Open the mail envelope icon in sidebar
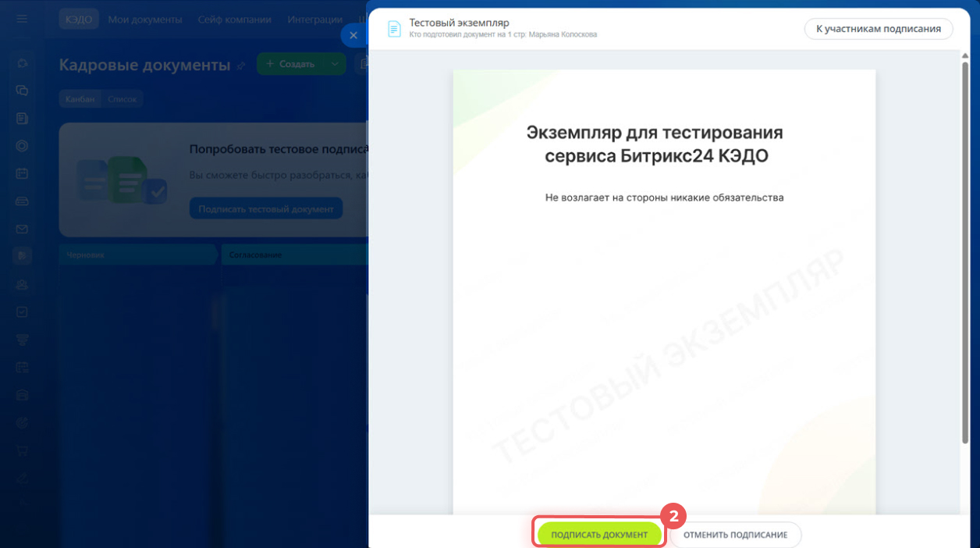 [x=22, y=229]
